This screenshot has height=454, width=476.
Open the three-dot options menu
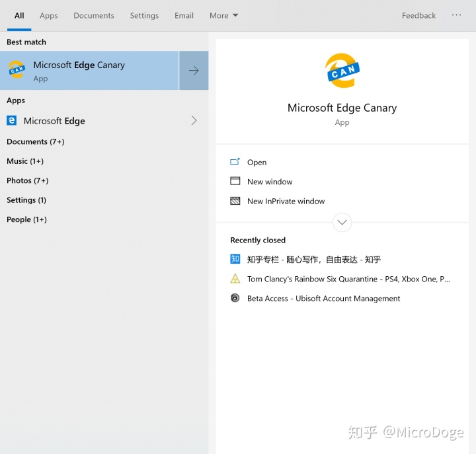[456, 15]
